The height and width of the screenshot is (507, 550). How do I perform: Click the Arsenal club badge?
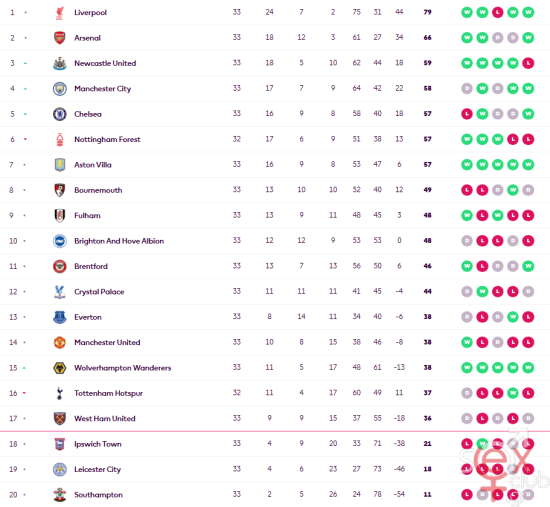click(60, 38)
